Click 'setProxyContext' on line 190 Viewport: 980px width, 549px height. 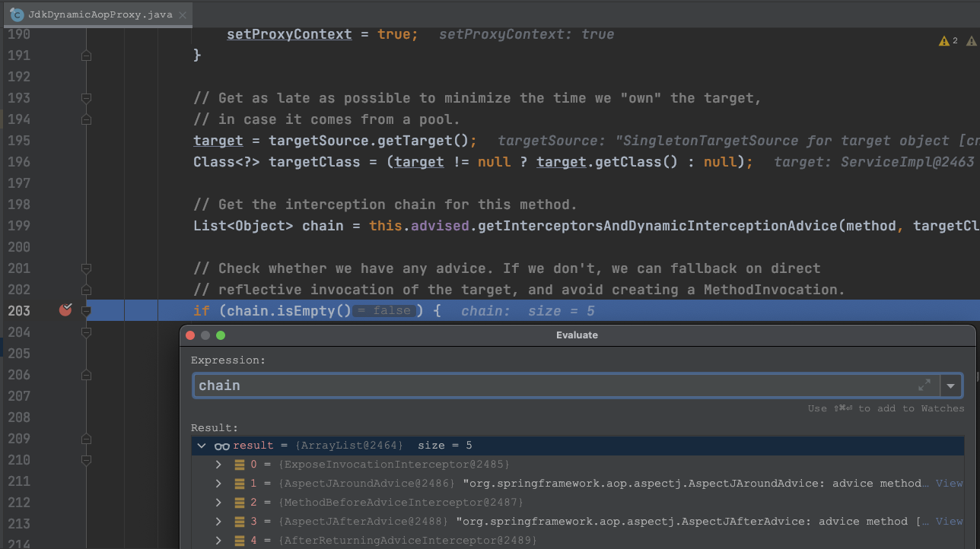tap(289, 34)
